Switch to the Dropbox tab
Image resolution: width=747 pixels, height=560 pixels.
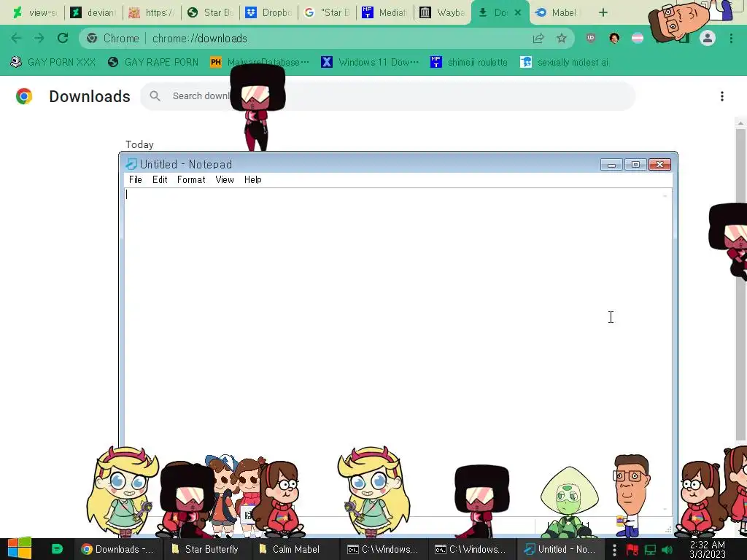268,12
